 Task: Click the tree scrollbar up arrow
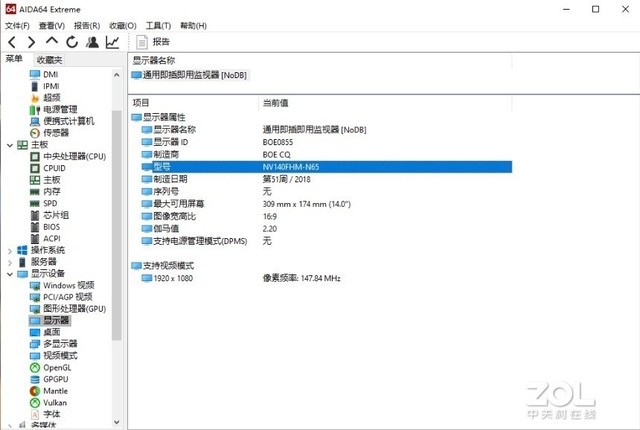[x=117, y=75]
